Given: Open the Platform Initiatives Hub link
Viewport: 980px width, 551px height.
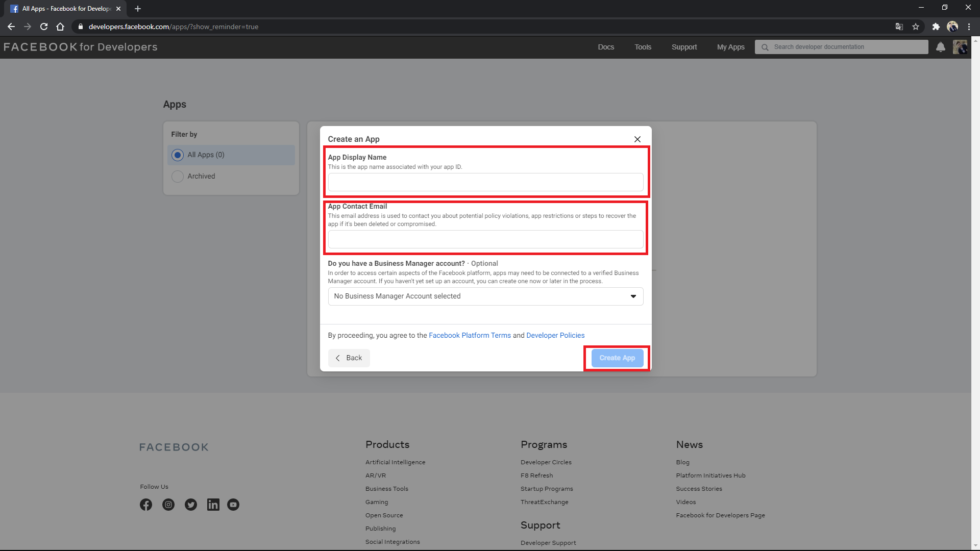Looking at the screenshot, I should (x=710, y=475).
